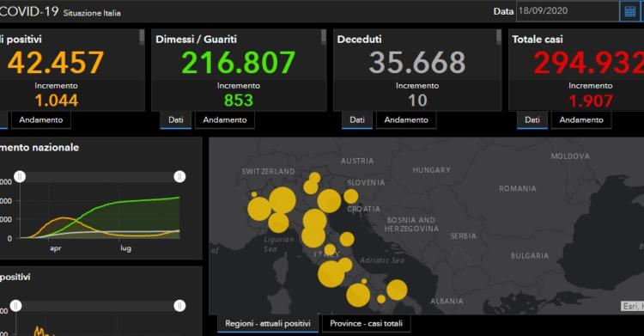644x336 pixels.
Task: Click scrollbar of the positivi panel
Action: pos(142,37)
